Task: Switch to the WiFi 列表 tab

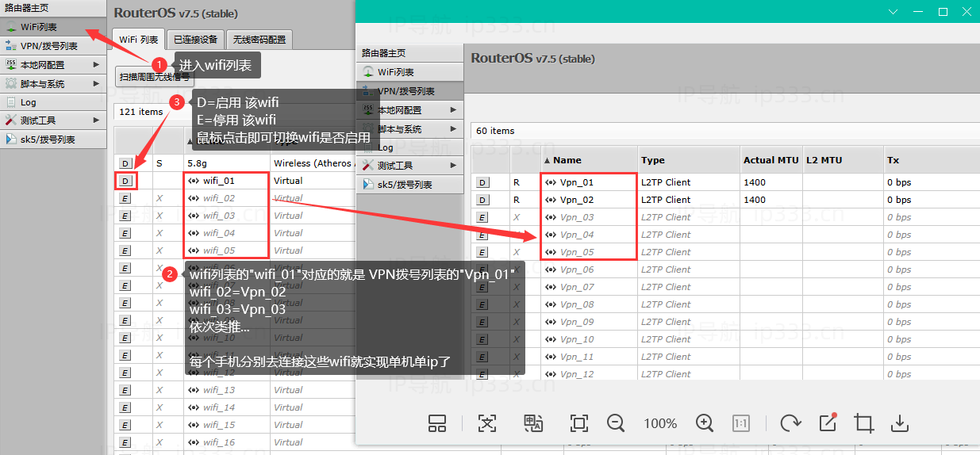Action: point(139,40)
